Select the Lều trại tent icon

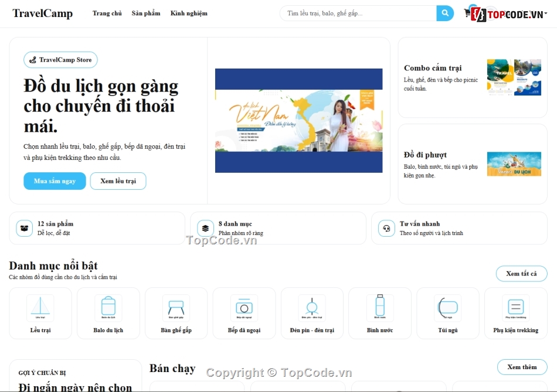40,308
